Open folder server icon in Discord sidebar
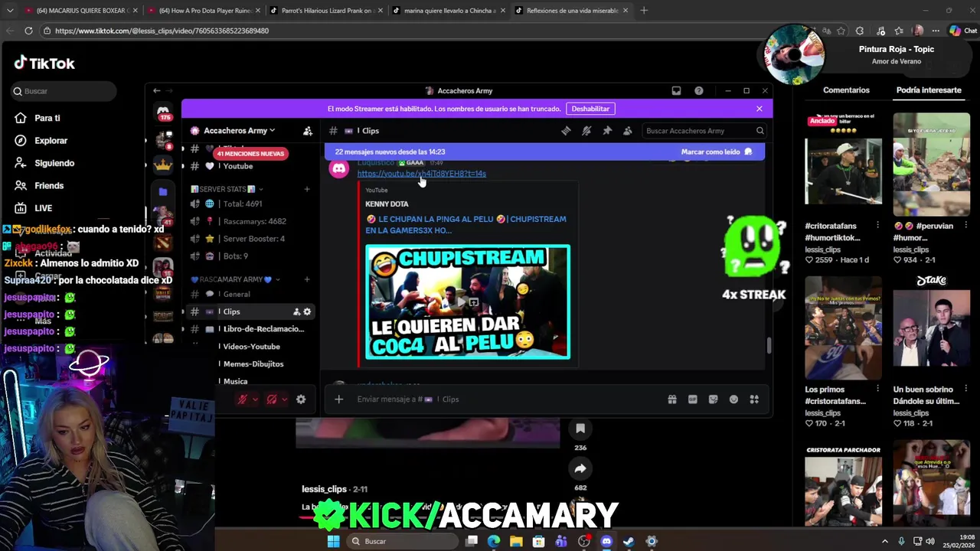This screenshot has height=551, width=980. pos(163,191)
